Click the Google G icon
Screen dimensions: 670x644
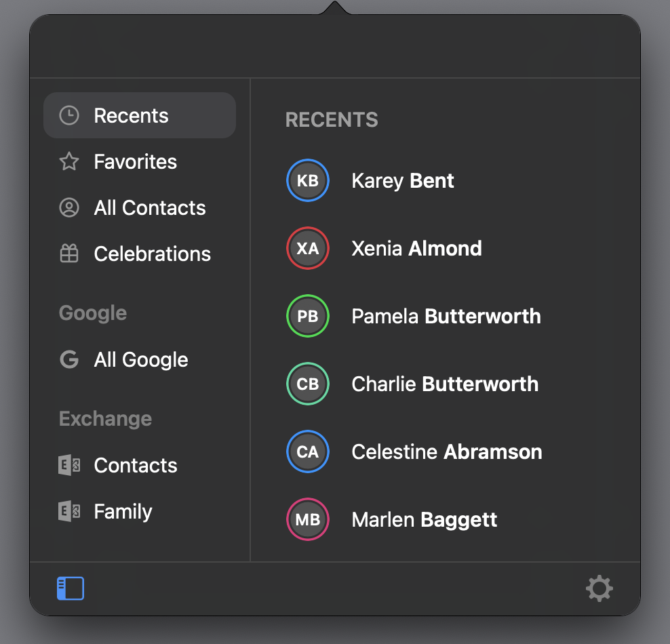pyautogui.click(x=68, y=359)
